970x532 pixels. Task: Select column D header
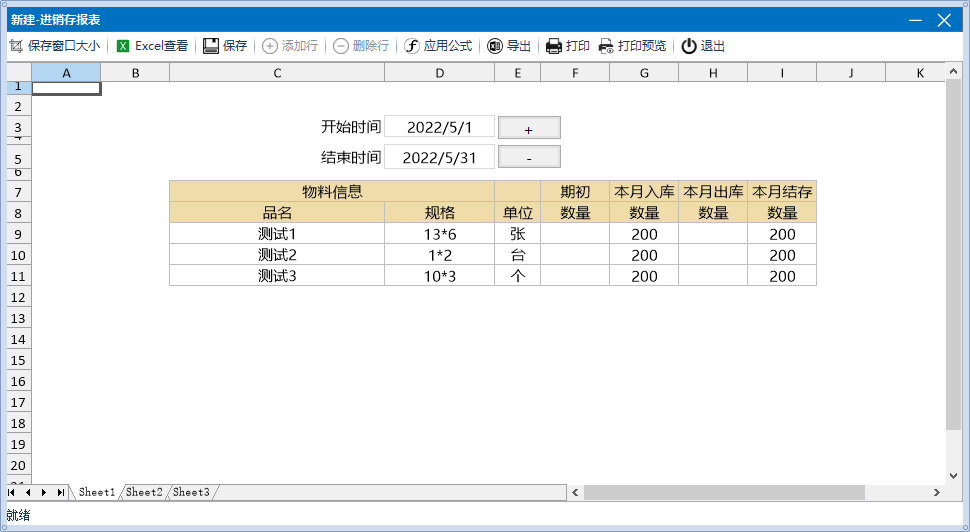(x=439, y=73)
